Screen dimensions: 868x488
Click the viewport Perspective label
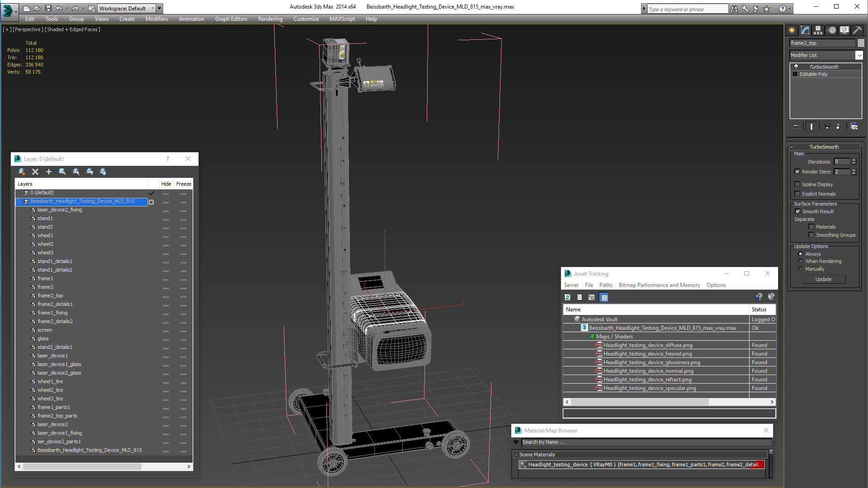28,29
